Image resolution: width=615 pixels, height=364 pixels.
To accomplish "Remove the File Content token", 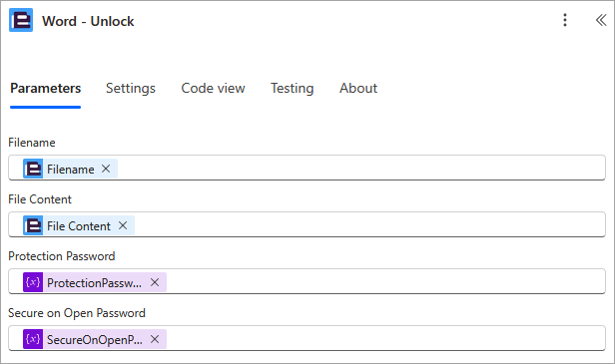I will coord(123,225).
